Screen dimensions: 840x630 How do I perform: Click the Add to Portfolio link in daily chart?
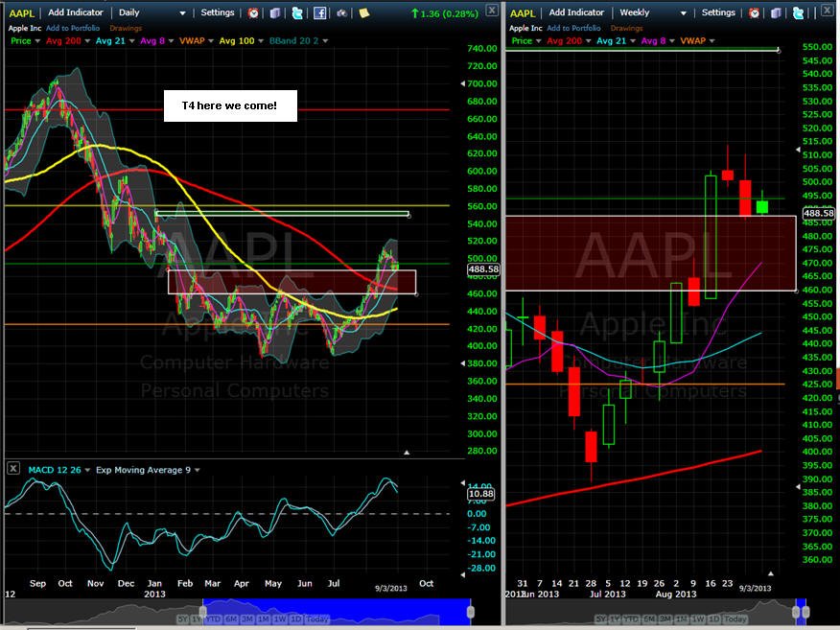tap(73, 28)
